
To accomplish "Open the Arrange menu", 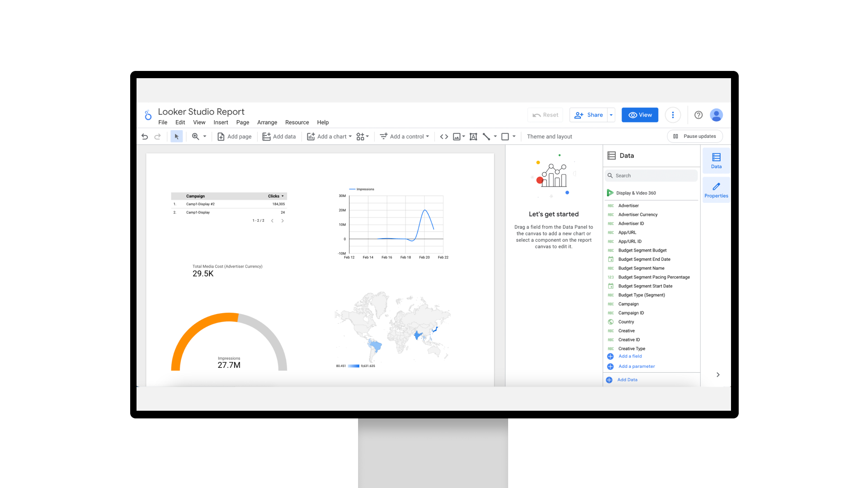I will click(x=267, y=122).
